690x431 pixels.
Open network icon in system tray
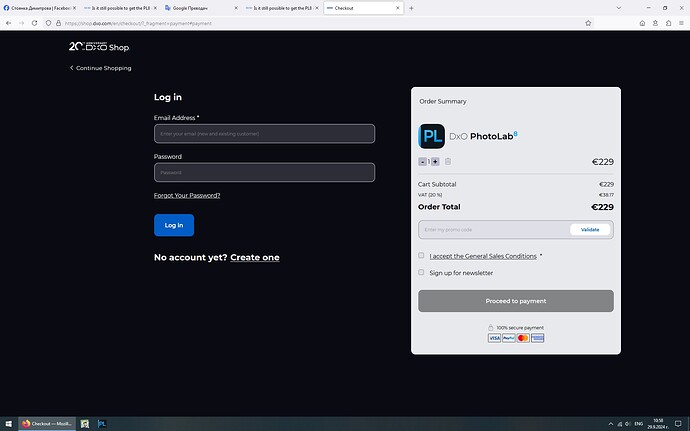[620, 424]
